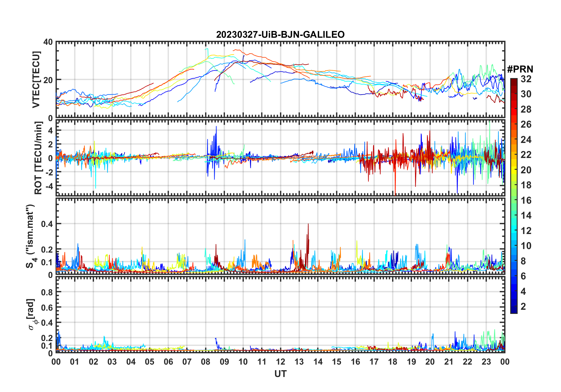Screen dimensions: 561x392
Task: Click x-axis hour label 06
Action: click(x=168, y=362)
